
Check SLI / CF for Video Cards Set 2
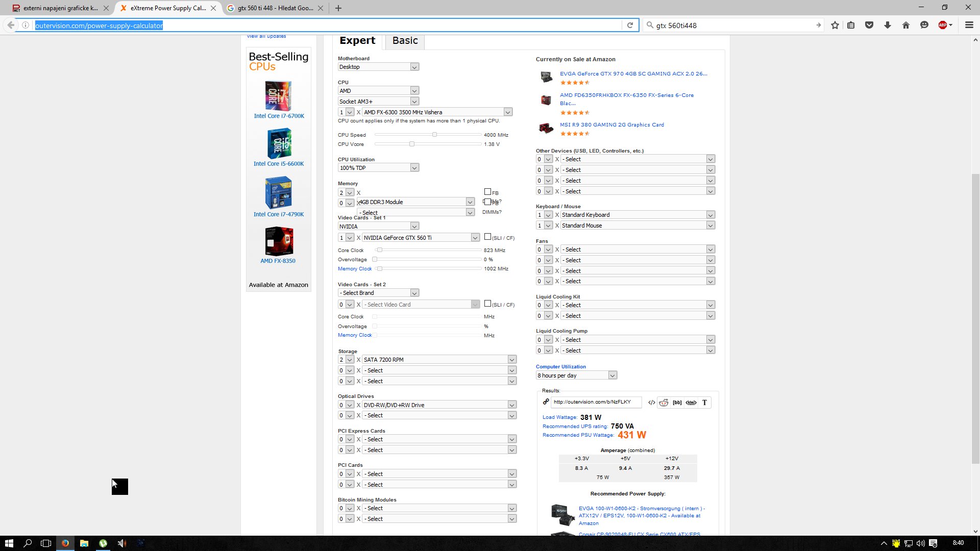[x=487, y=304]
